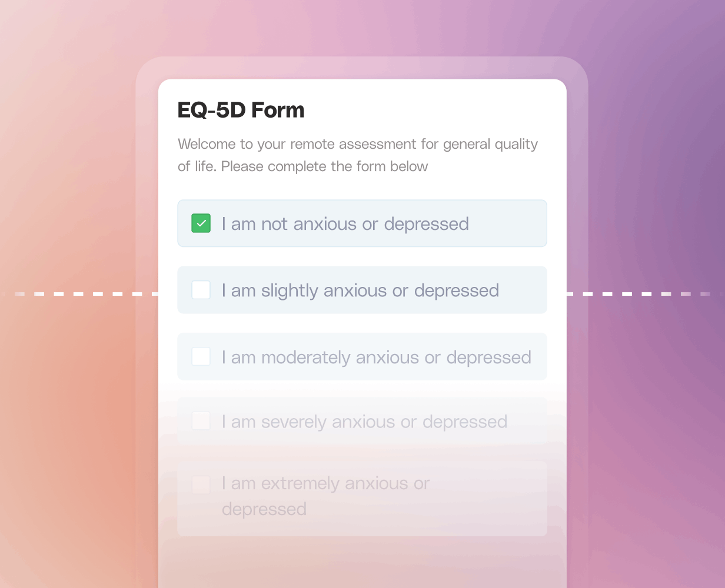Screen dimensions: 725x588
Task: Click the translucent frame above the white card
Action: click(362, 68)
